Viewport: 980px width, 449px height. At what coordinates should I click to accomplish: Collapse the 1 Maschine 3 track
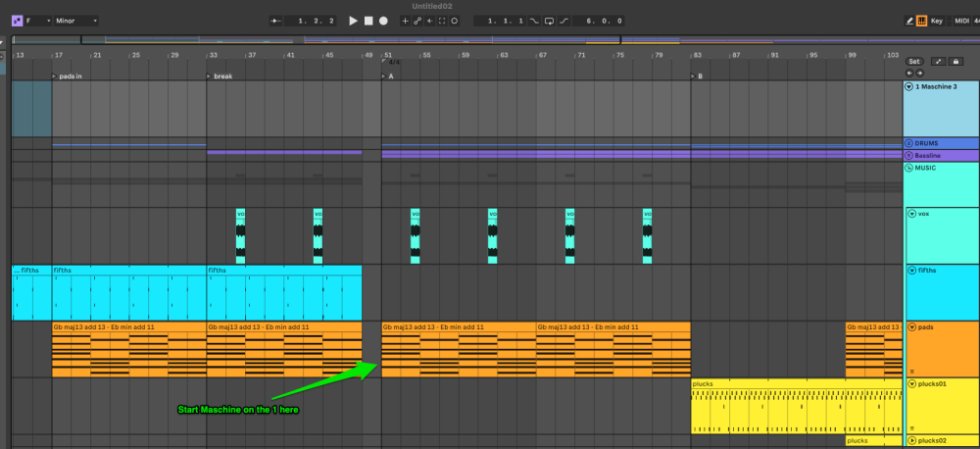click(x=908, y=87)
